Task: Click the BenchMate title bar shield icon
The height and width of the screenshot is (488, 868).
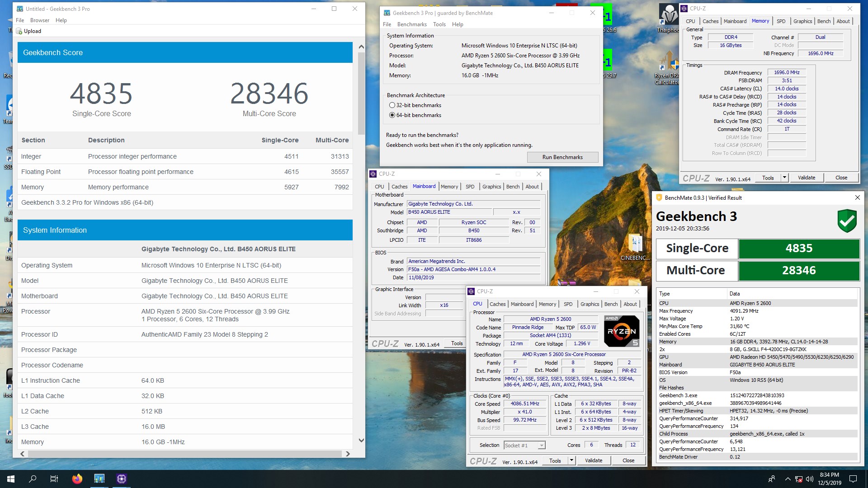Action: pos(659,197)
